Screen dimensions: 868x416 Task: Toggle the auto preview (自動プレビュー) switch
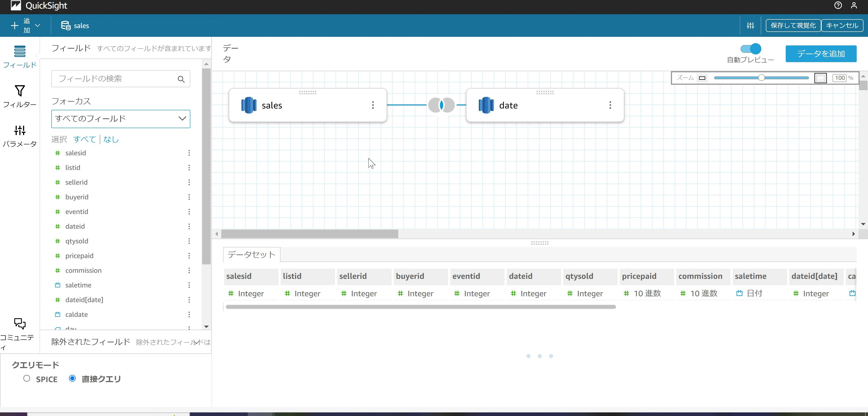tap(750, 49)
